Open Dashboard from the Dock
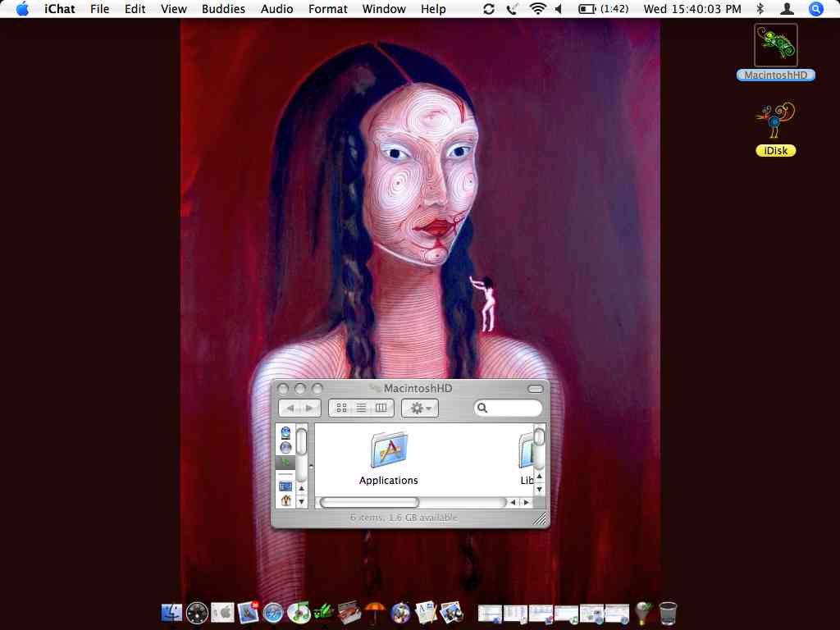840x630 pixels. (x=197, y=612)
